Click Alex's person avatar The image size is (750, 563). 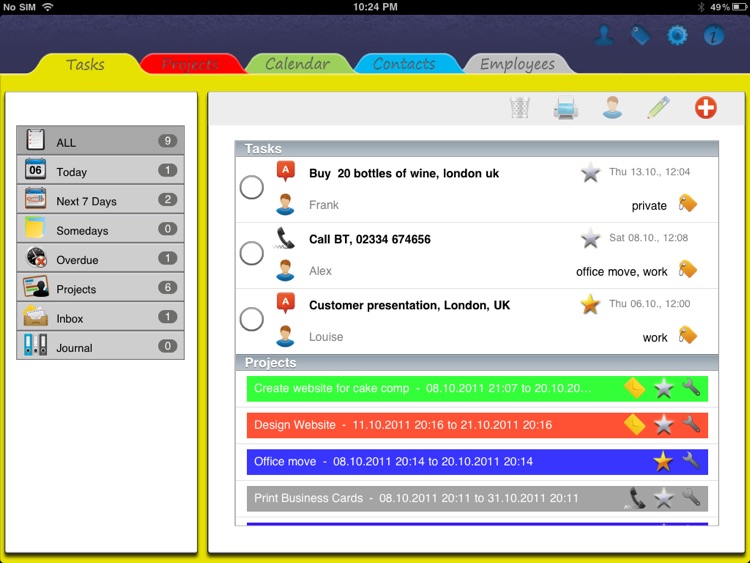pyautogui.click(x=285, y=271)
